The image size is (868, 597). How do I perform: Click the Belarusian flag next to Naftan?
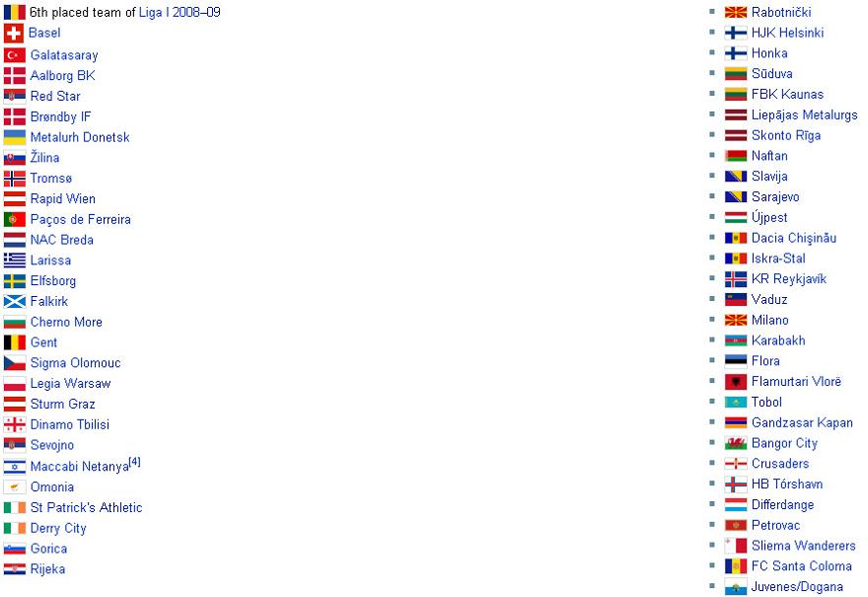(736, 156)
